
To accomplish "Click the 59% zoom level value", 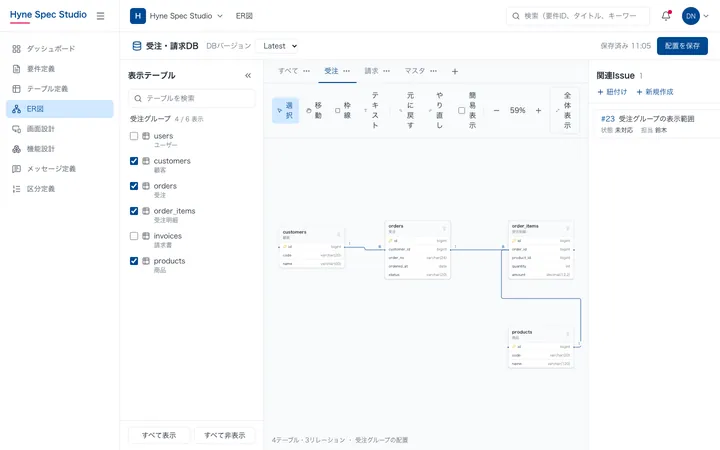I will (518, 110).
